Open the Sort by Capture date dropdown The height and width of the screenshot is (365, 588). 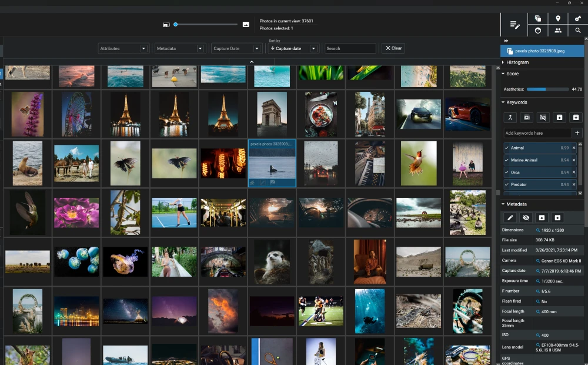tap(293, 48)
